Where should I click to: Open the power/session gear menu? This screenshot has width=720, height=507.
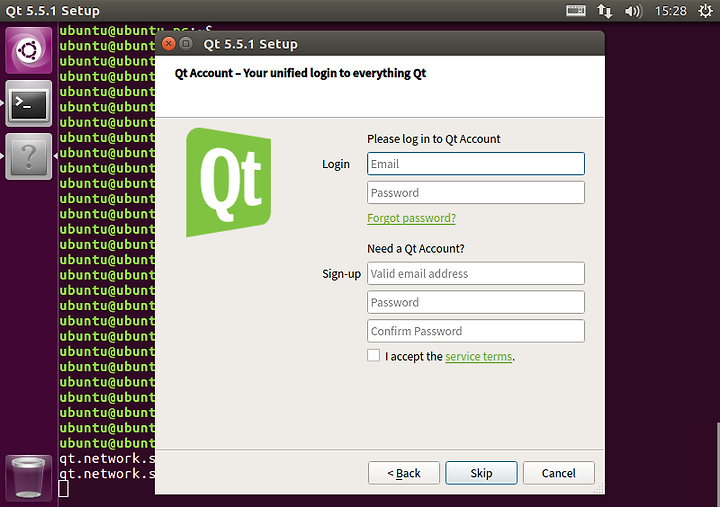705,11
